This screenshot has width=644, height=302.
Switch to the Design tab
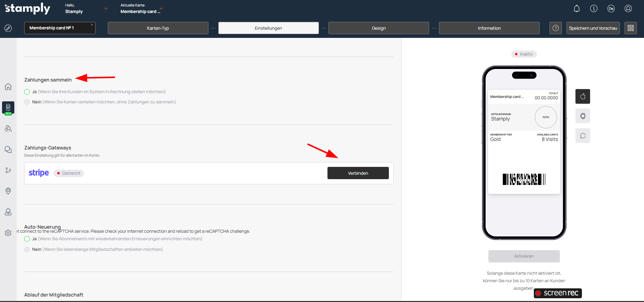(x=379, y=28)
